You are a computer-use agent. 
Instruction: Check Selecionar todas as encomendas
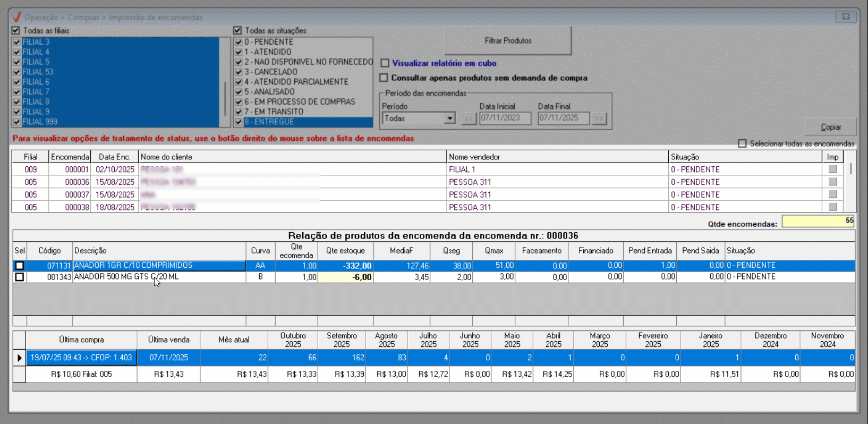click(742, 143)
